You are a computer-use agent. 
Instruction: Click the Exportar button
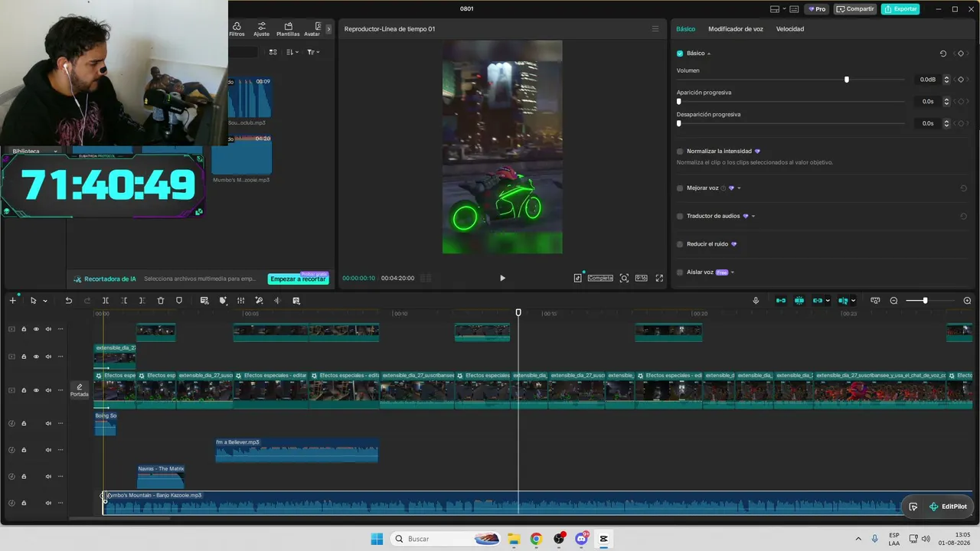coord(900,9)
